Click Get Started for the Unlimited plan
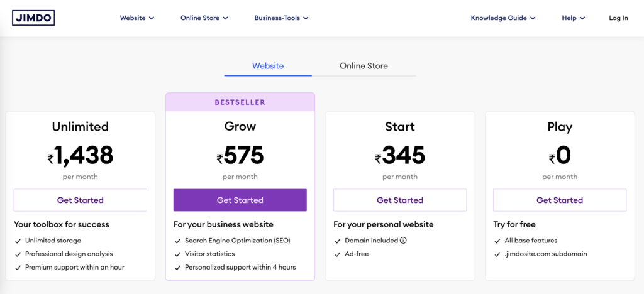The height and width of the screenshot is (294, 644). [80, 200]
